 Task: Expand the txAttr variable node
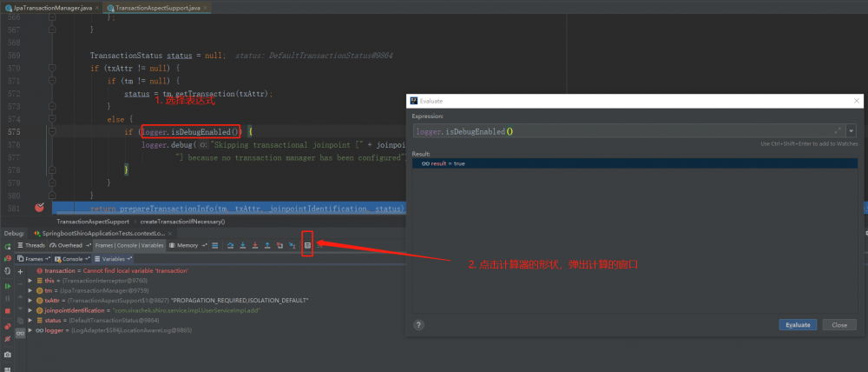pos(30,300)
